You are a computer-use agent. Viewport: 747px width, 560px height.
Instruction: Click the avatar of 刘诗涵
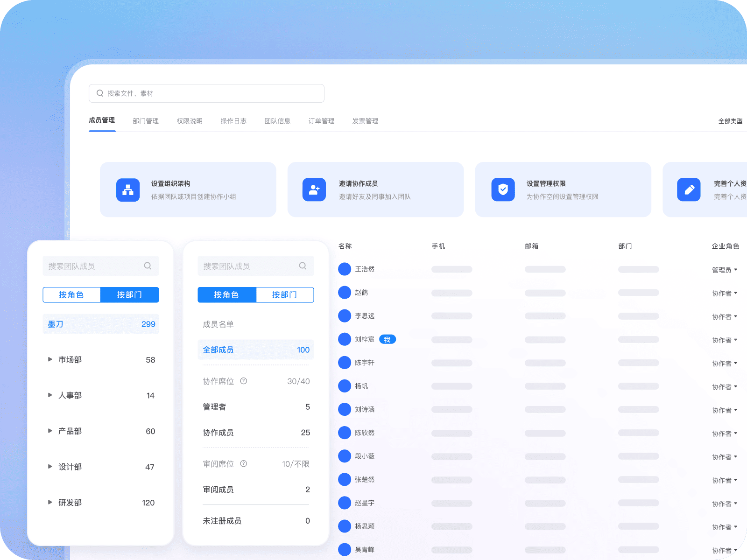tap(345, 409)
